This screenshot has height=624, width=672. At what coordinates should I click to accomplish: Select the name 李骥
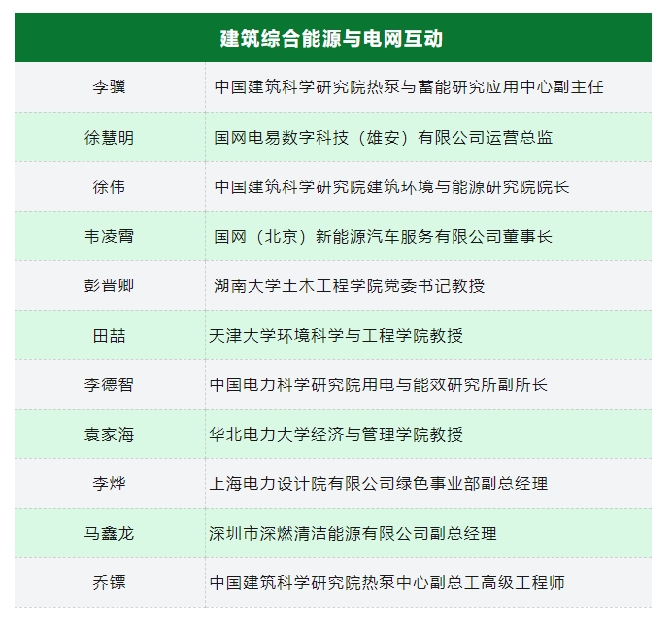point(110,87)
